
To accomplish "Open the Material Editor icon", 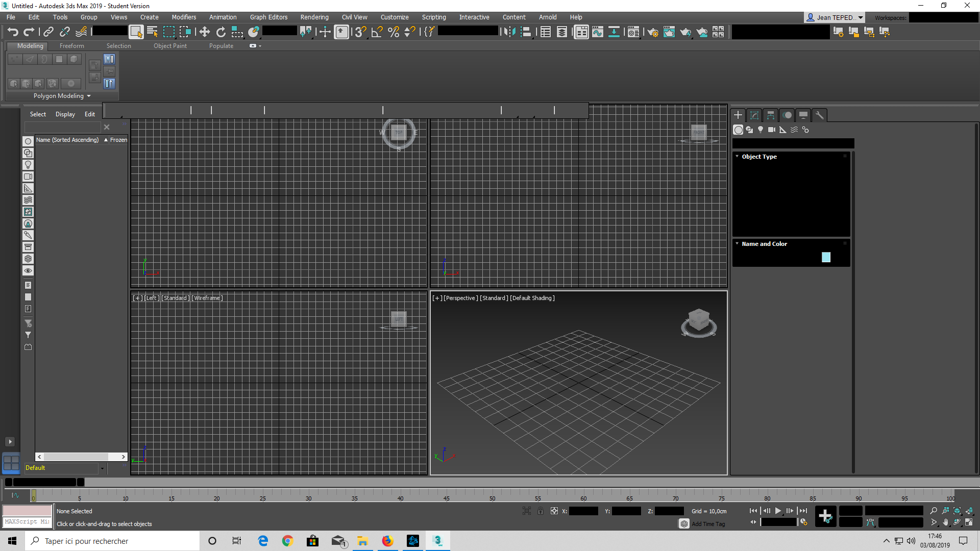I will [x=633, y=32].
